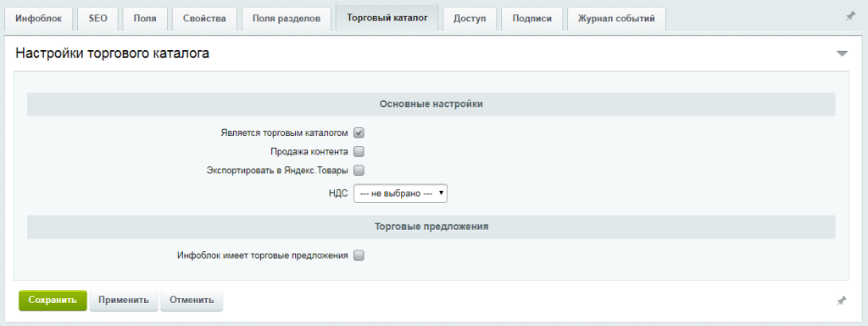Switch to the Подписи tab
This screenshot has width=868, height=326.
532,19
